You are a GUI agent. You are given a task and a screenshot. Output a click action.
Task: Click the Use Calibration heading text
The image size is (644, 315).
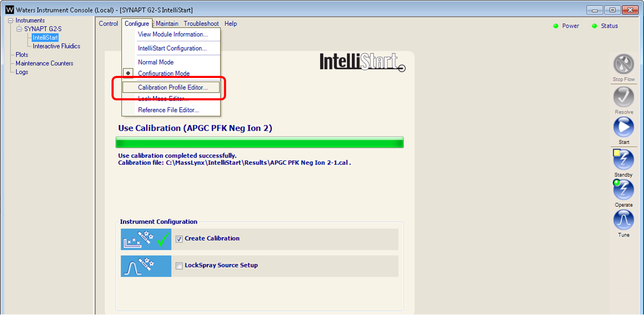tap(195, 128)
